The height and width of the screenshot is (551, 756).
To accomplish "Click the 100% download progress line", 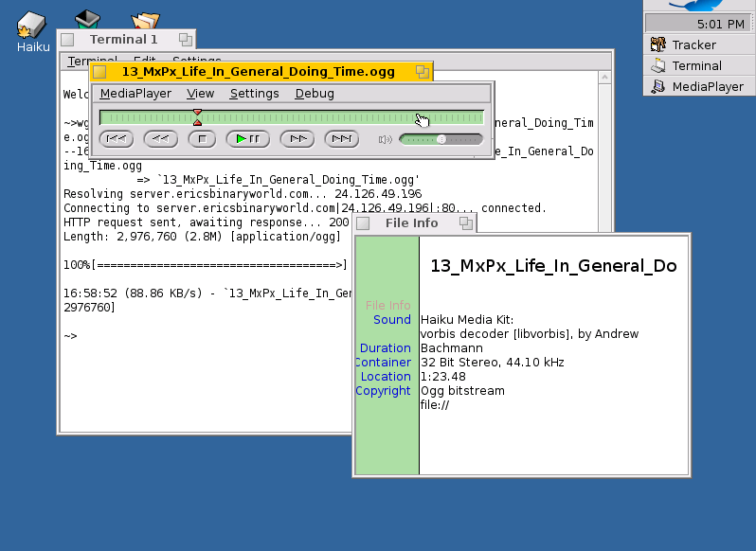I will pos(206,265).
